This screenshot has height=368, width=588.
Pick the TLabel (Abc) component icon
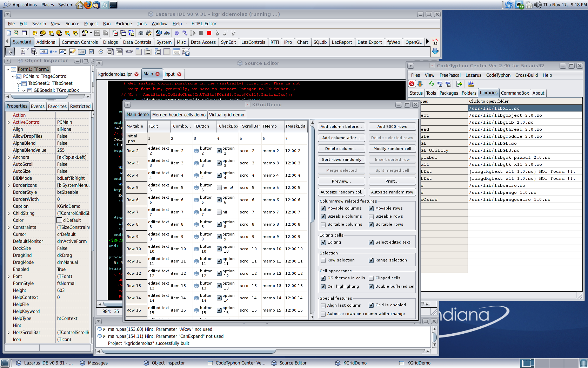53,52
